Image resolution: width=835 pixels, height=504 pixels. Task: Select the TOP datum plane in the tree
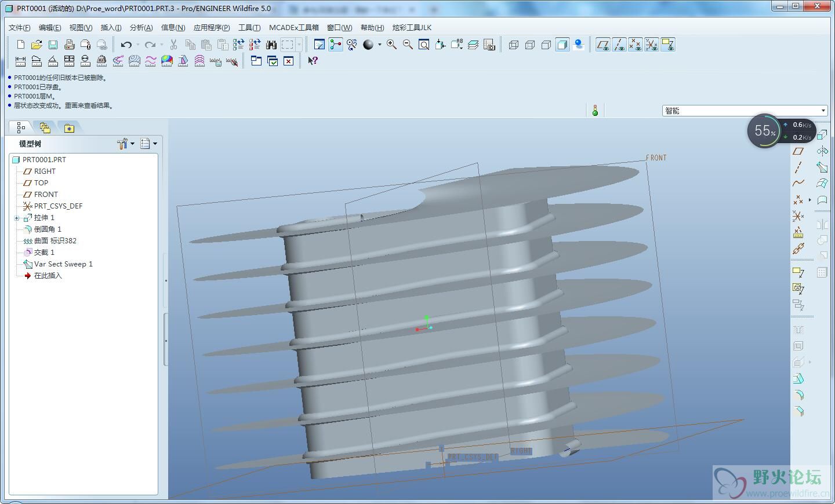(41, 183)
